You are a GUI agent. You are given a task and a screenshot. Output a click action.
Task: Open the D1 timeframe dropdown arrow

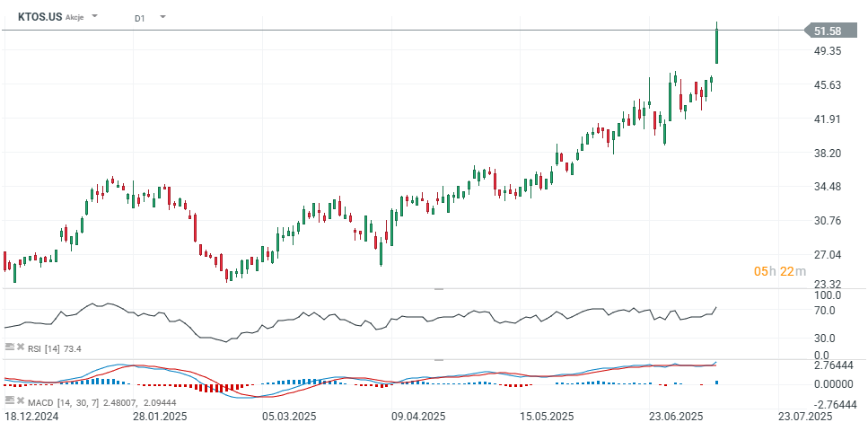[x=162, y=17]
